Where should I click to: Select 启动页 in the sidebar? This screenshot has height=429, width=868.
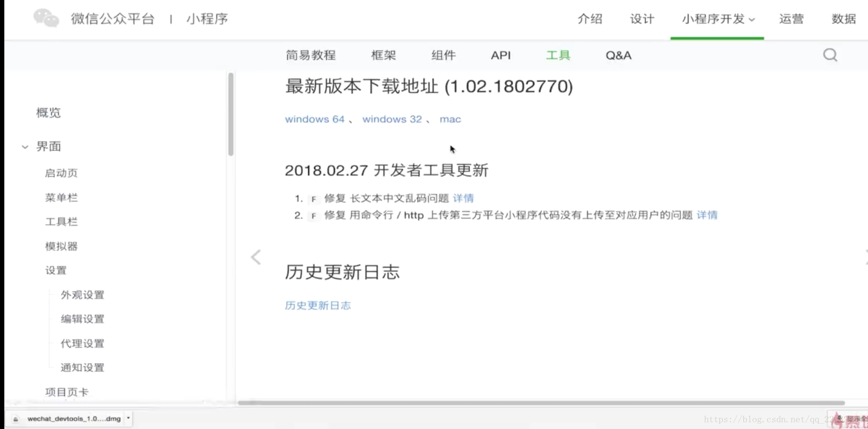[61, 173]
